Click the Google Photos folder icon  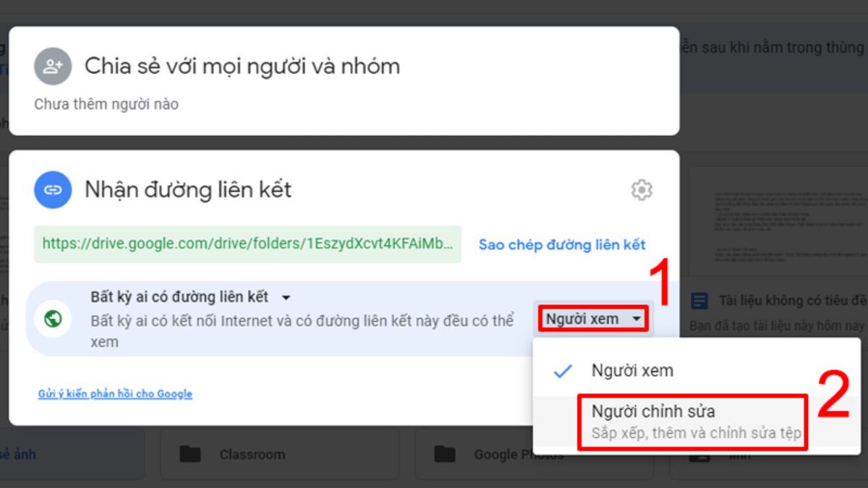click(444, 454)
